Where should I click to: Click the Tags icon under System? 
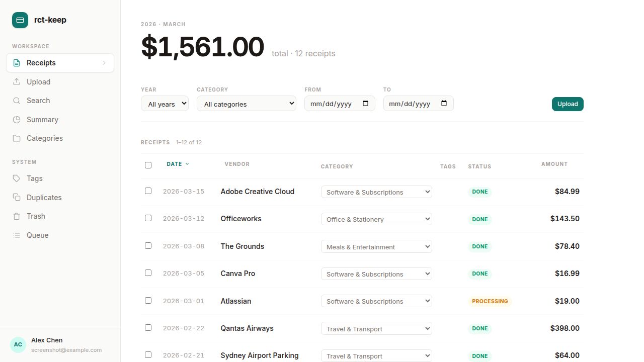[x=17, y=178]
